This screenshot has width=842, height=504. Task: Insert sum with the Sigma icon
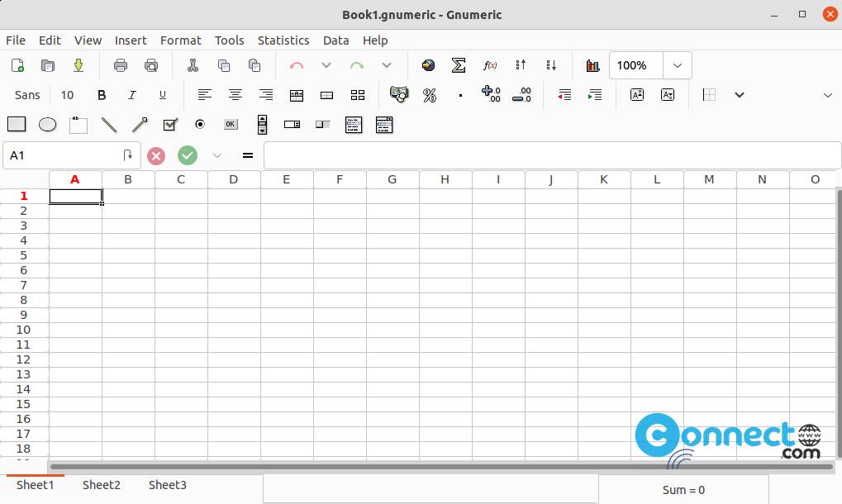tap(458, 65)
